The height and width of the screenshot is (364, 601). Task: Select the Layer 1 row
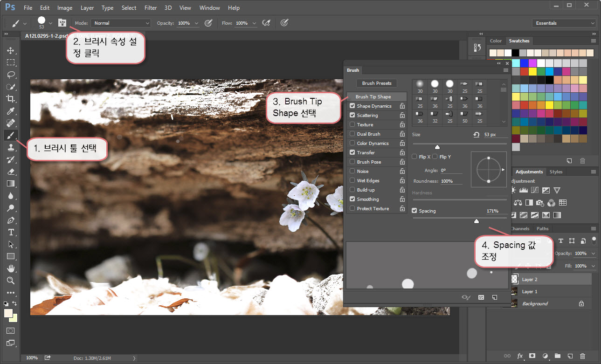click(551, 291)
